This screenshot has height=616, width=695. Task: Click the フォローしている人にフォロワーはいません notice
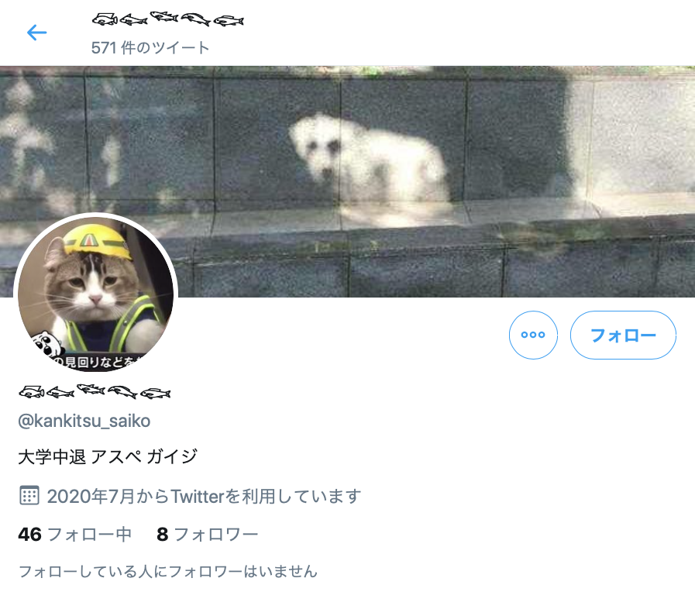[x=168, y=571]
